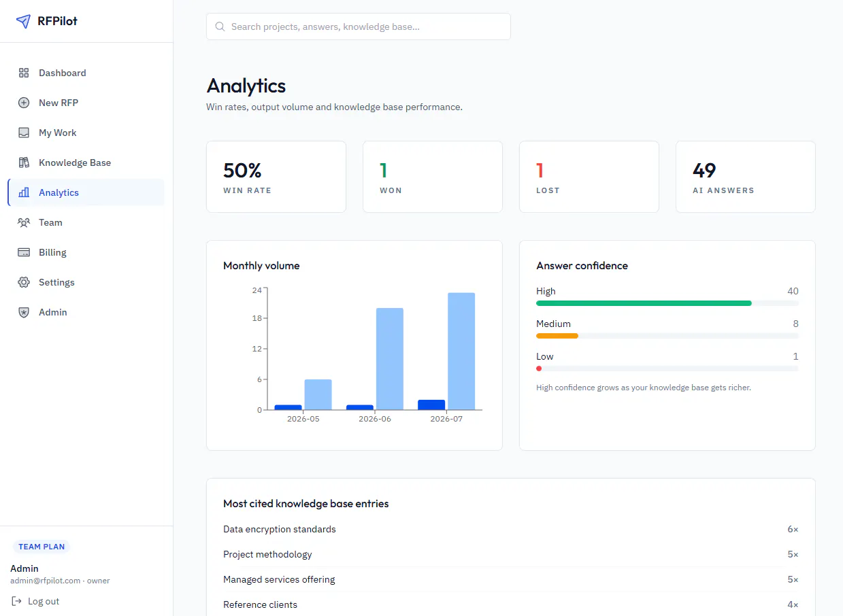
Task: Click the '4×' citation count
Action: 793,604
